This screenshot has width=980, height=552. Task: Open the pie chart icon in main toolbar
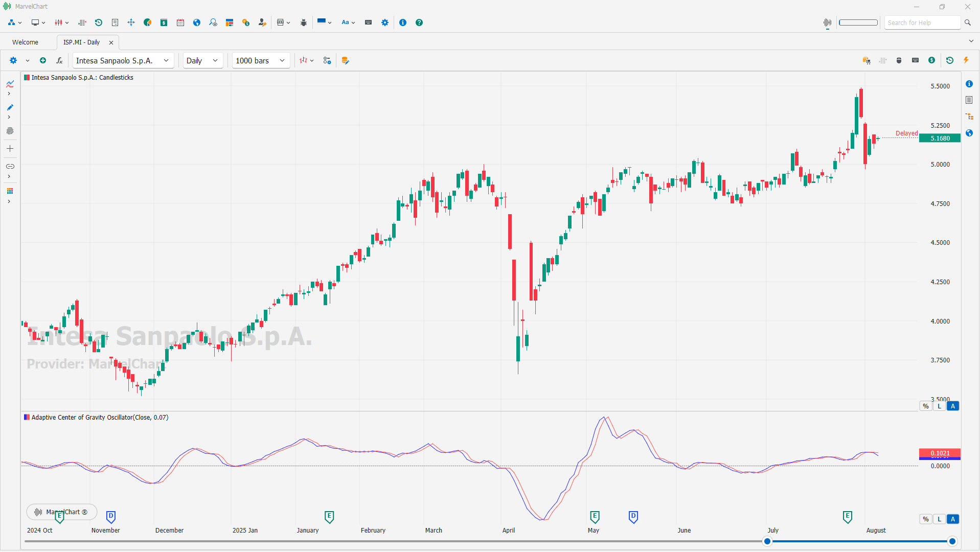[148, 22]
